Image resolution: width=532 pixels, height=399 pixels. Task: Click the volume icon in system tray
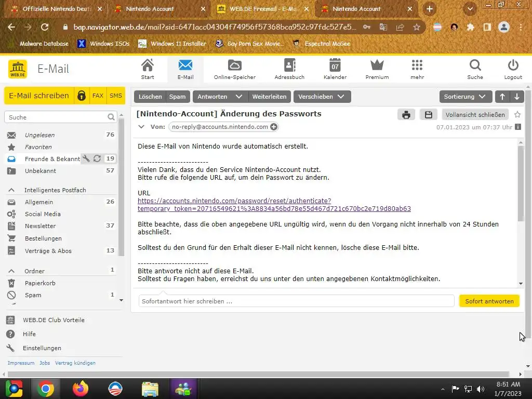[x=481, y=389]
